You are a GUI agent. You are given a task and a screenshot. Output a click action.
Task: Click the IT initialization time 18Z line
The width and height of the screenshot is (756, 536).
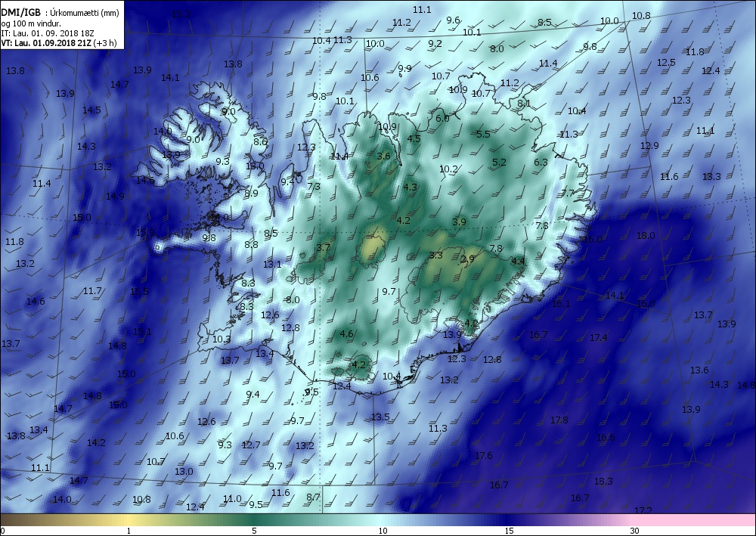point(48,33)
